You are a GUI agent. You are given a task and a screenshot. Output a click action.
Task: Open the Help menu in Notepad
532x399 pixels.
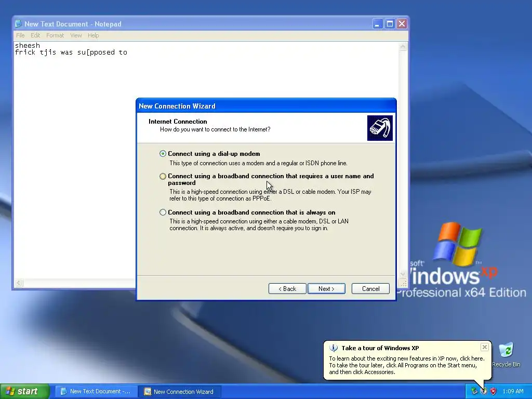pyautogui.click(x=94, y=35)
